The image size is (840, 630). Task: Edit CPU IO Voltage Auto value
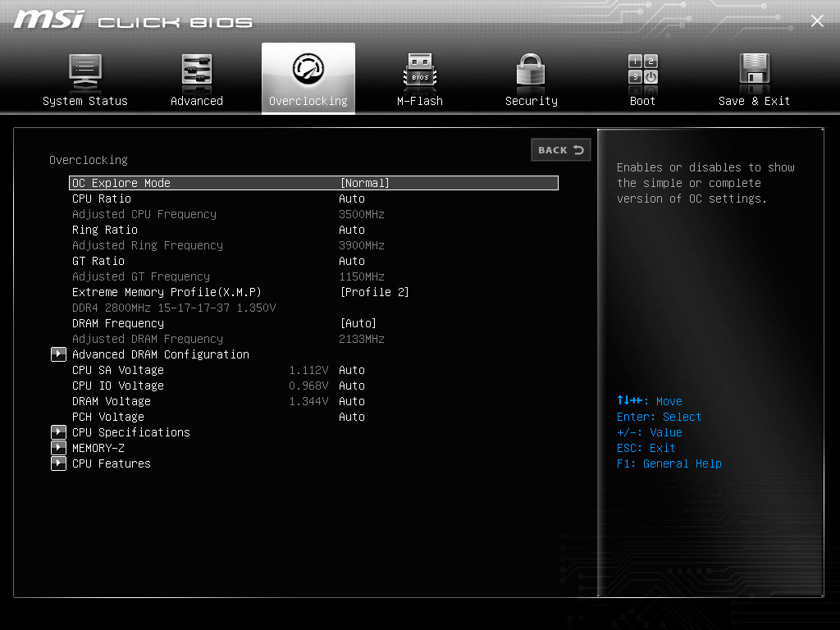click(351, 386)
